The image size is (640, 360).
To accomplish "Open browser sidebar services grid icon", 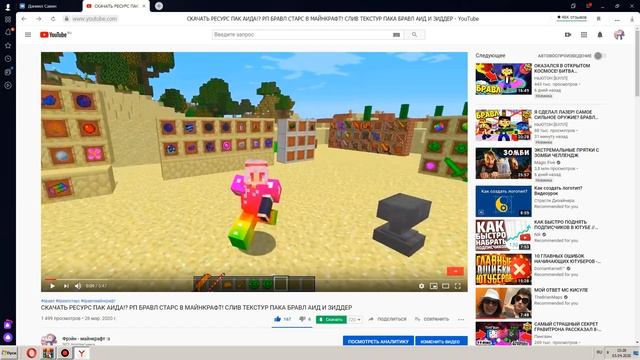I will 8,19.
